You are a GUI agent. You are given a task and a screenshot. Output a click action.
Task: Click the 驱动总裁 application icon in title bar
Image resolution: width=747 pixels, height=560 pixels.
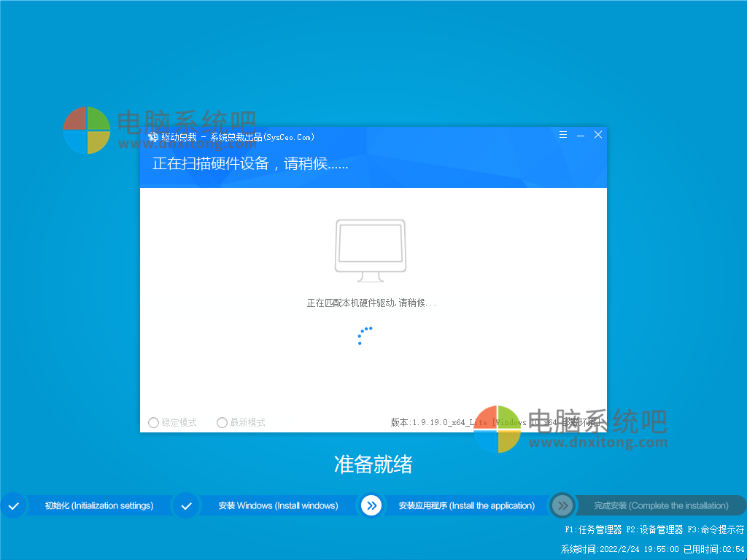click(x=153, y=136)
